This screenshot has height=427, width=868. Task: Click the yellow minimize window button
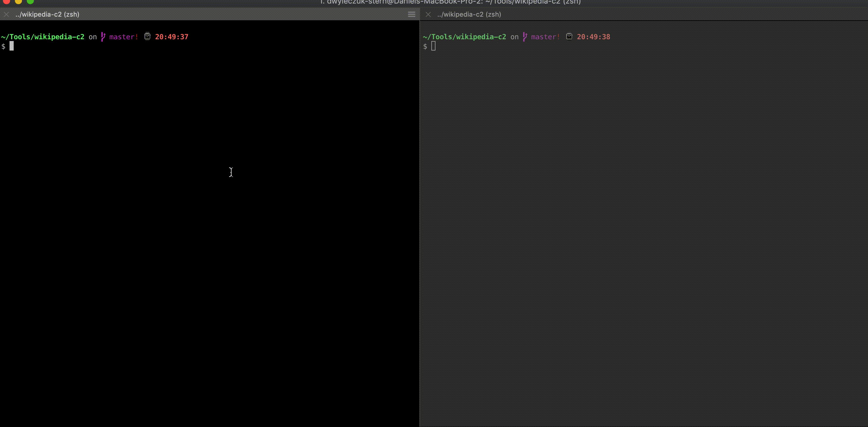click(x=18, y=2)
